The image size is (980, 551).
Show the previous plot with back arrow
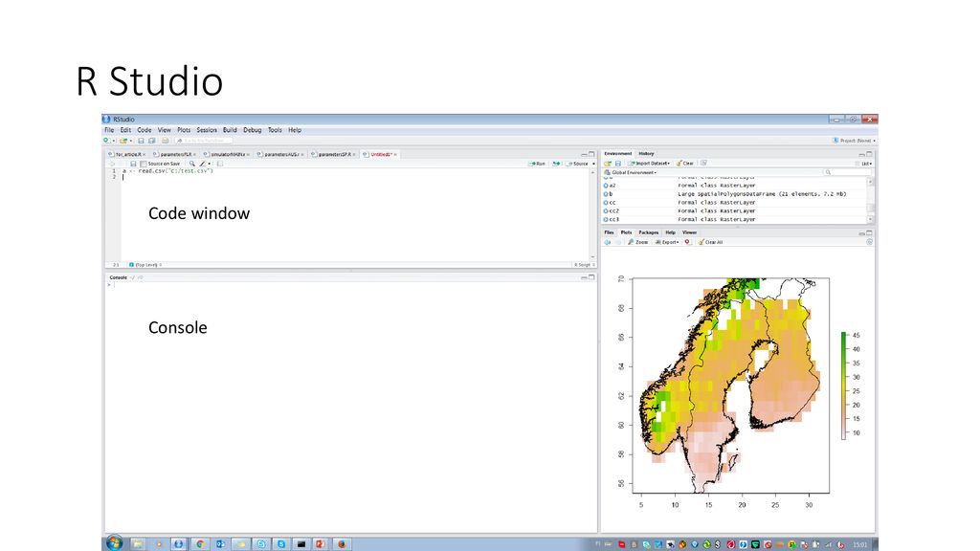608,242
